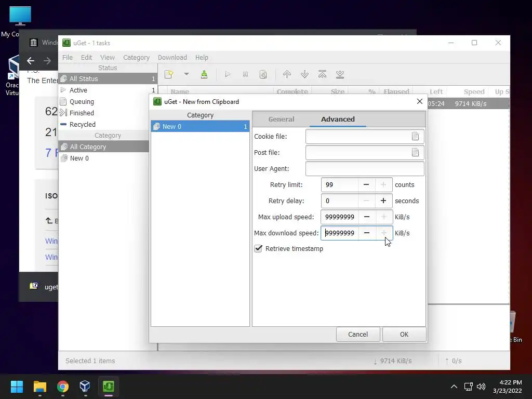Toggle the Retrieve timestamp checkbox

[x=258, y=248]
